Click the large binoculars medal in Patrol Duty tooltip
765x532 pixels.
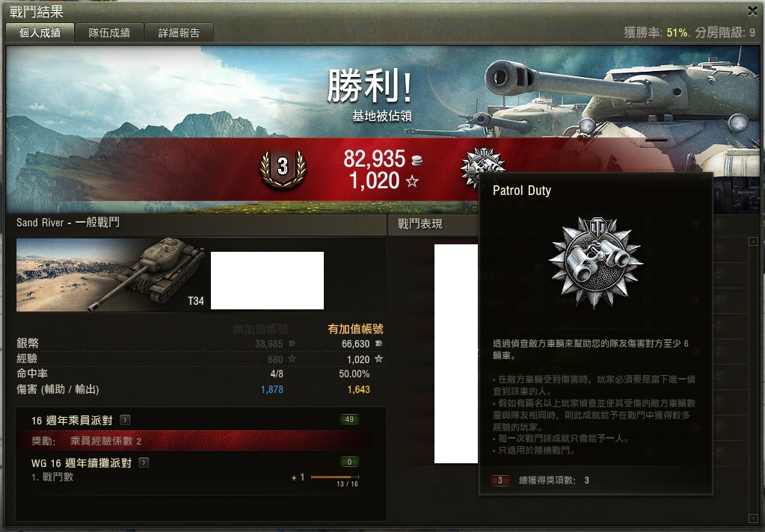pos(596,262)
